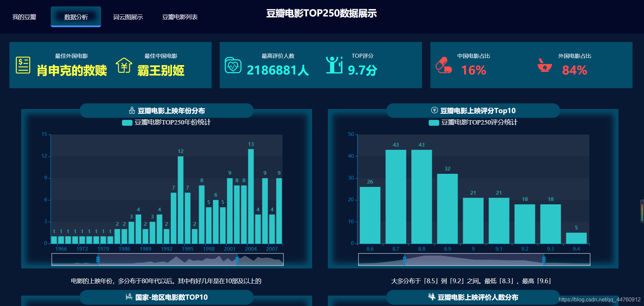
Task: Click the best foreign film document icon
Action: tap(23, 65)
